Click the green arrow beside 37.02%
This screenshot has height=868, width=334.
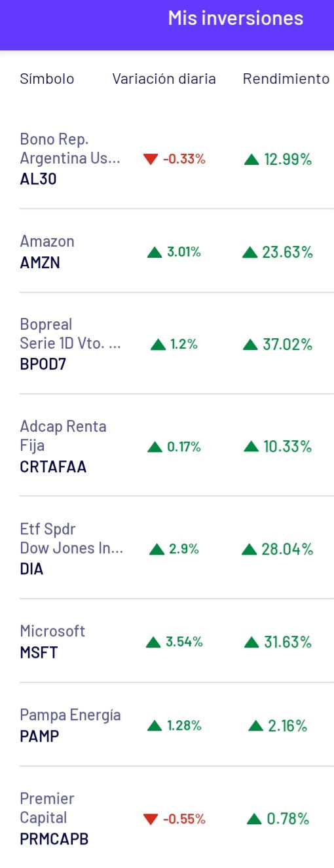[251, 345]
